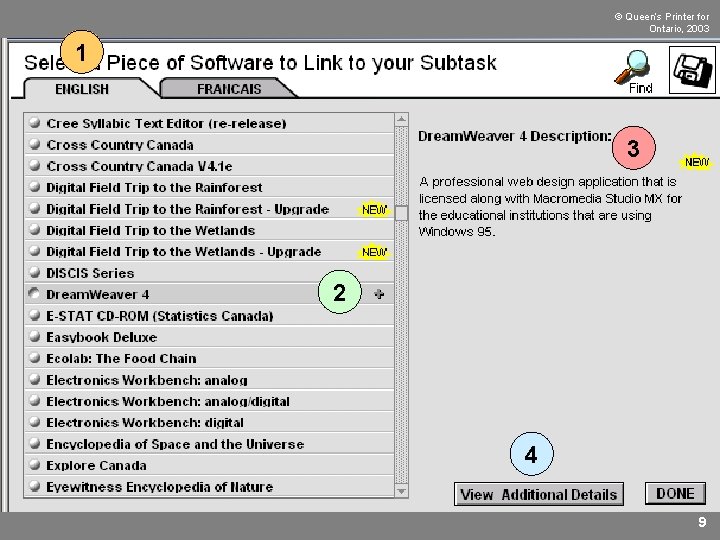Click NEW badge on Wetlands - Upgrade row
The width and height of the screenshot is (720, 540).
coord(374,252)
